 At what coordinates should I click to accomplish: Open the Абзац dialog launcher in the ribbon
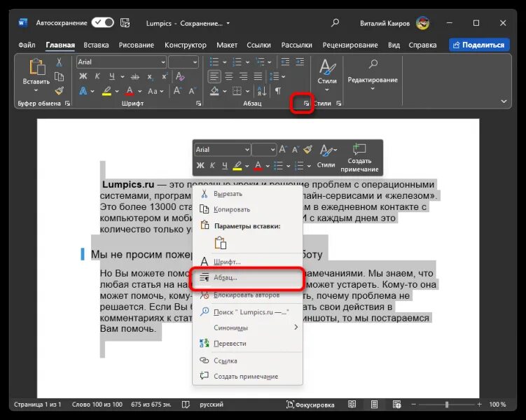point(306,104)
